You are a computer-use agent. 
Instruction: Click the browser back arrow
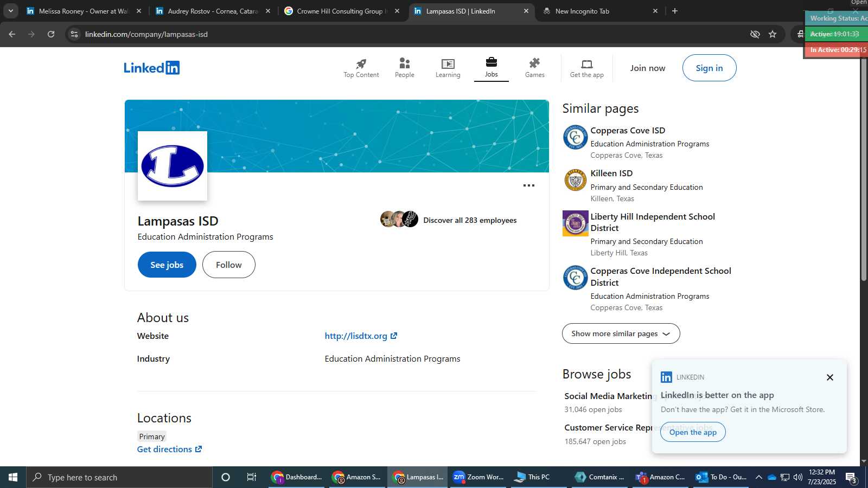[x=12, y=34]
